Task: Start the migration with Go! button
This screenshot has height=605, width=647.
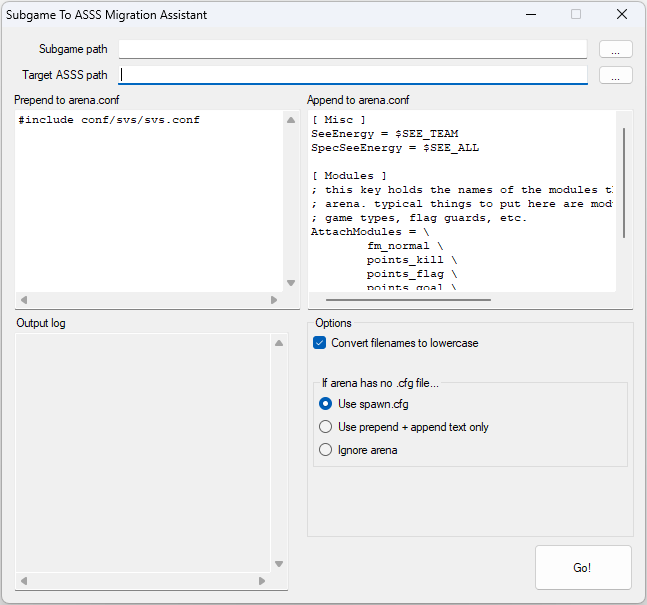Action: coord(583,567)
